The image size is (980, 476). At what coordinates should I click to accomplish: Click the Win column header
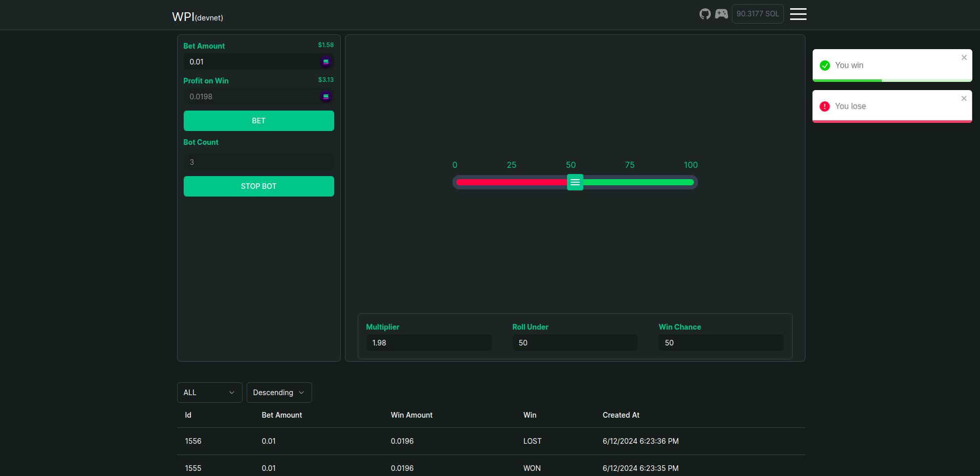pyautogui.click(x=530, y=415)
